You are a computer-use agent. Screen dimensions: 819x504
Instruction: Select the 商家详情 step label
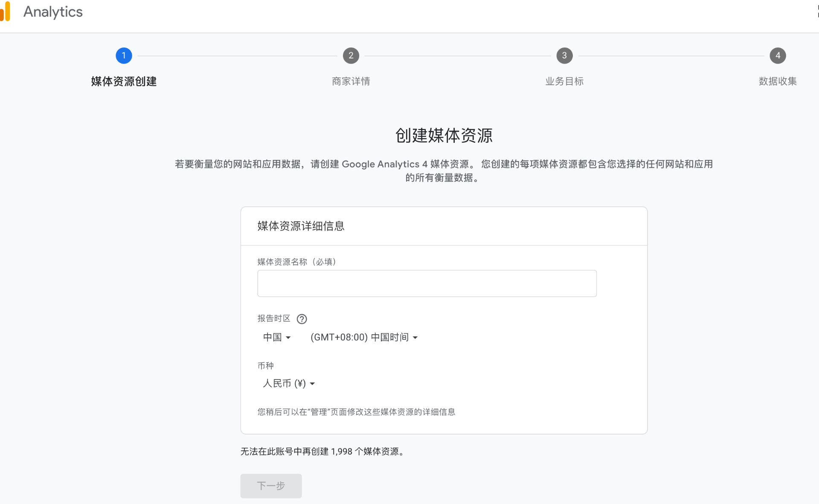tap(351, 81)
